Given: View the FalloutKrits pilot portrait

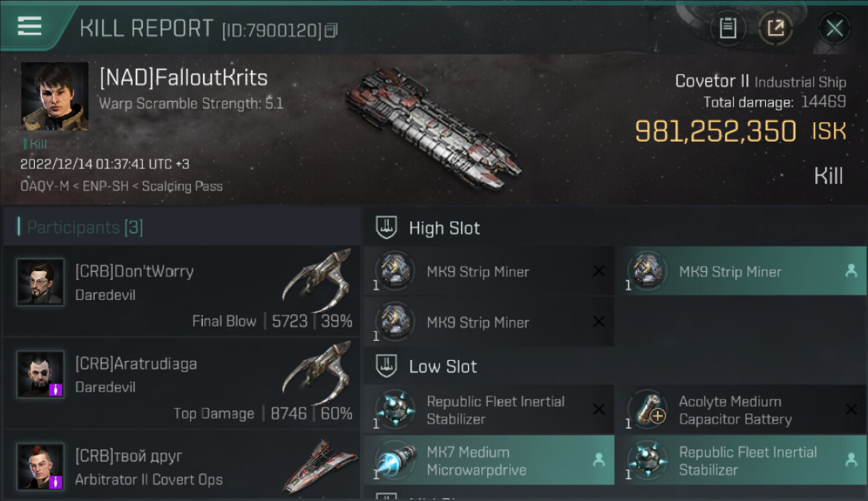Looking at the screenshot, I should pyautogui.click(x=55, y=96).
